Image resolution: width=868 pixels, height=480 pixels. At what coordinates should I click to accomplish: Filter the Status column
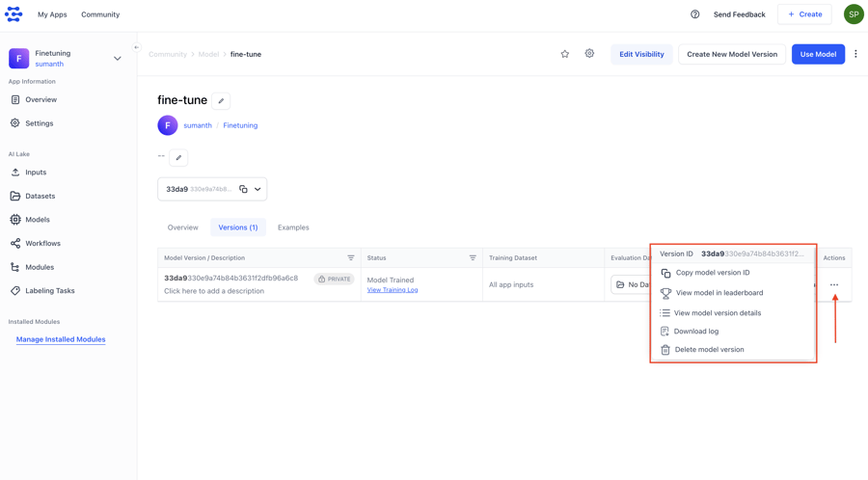pyautogui.click(x=473, y=258)
